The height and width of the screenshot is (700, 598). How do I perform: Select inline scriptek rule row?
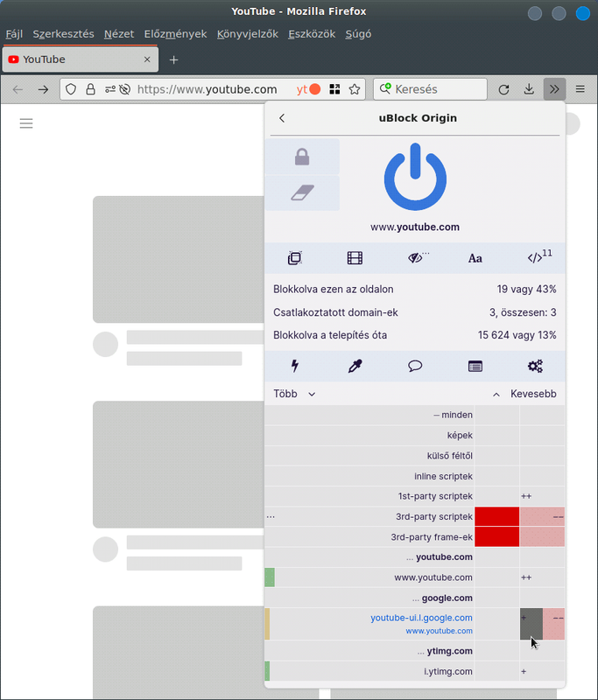coord(369,476)
